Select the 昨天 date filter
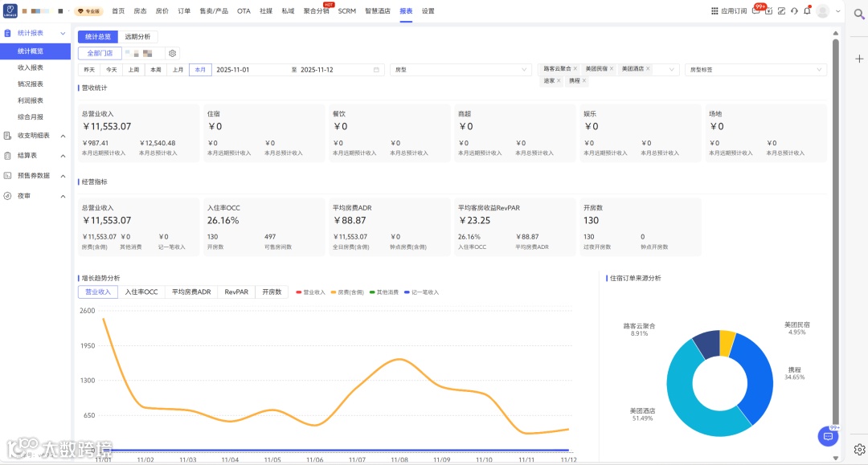868x465 pixels. 89,70
